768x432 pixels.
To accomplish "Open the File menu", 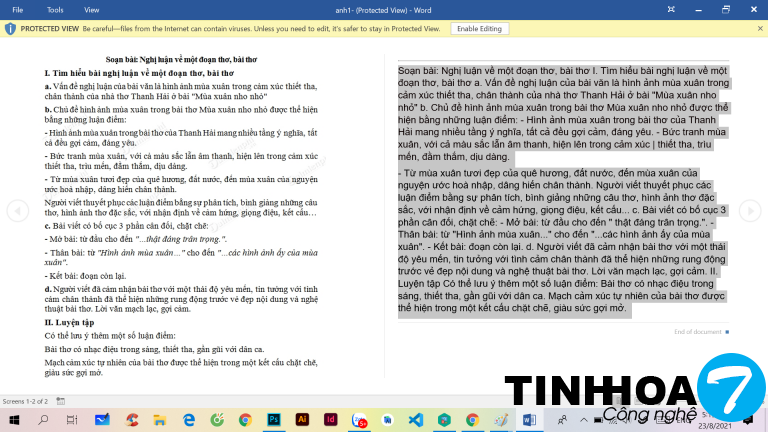I will click(x=17, y=9).
